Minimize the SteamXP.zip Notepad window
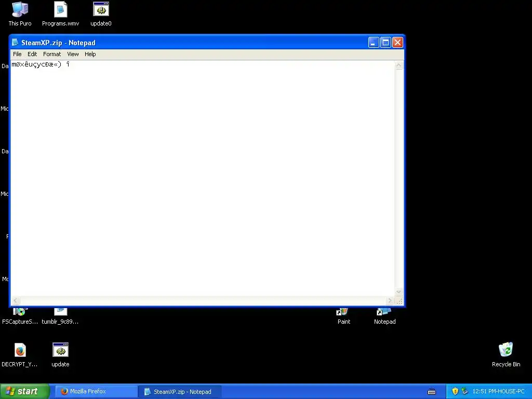This screenshot has width=532, height=399. point(374,43)
